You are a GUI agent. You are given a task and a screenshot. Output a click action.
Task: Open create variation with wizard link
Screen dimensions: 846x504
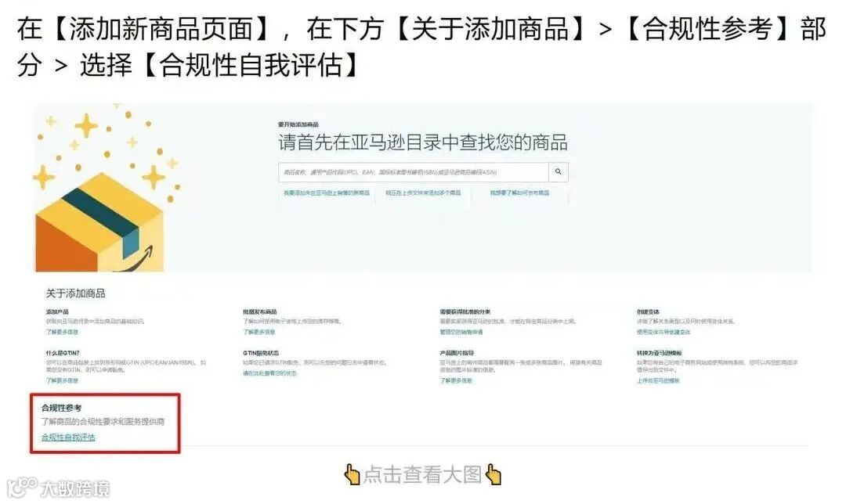663,332
